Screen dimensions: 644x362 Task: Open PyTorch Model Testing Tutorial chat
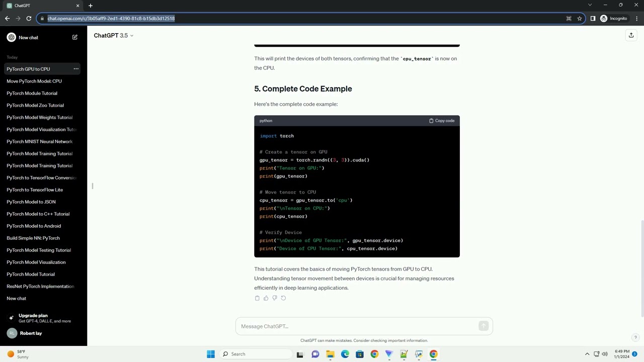click(x=43, y=250)
